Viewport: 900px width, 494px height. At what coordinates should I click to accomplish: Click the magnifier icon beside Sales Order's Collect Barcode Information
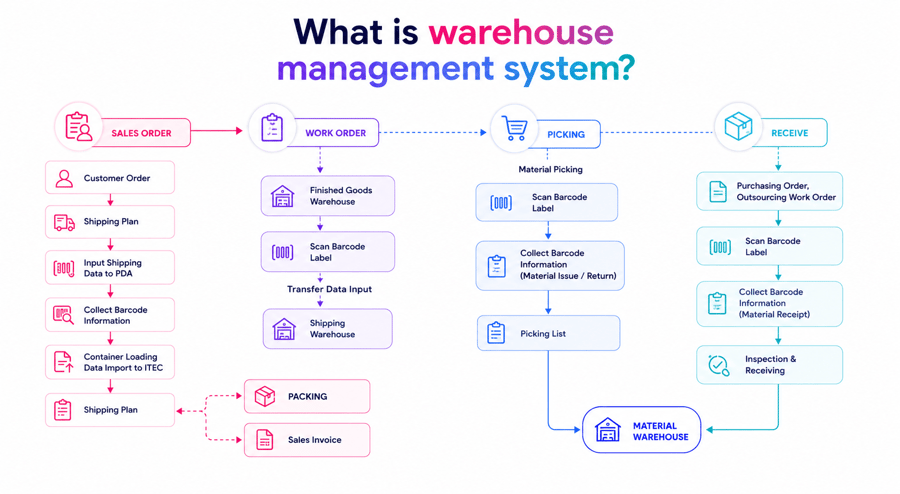click(x=64, y=315)
